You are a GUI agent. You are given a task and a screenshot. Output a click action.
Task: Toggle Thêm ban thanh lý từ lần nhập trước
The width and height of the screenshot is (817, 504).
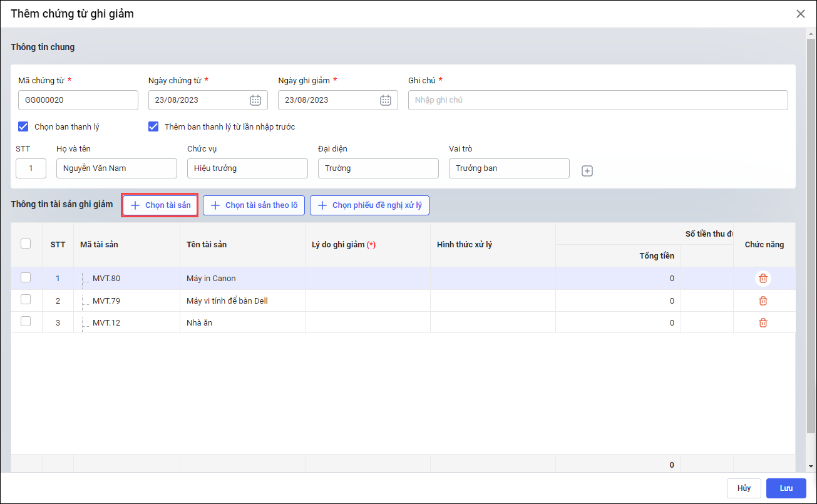tap(153, 126)
